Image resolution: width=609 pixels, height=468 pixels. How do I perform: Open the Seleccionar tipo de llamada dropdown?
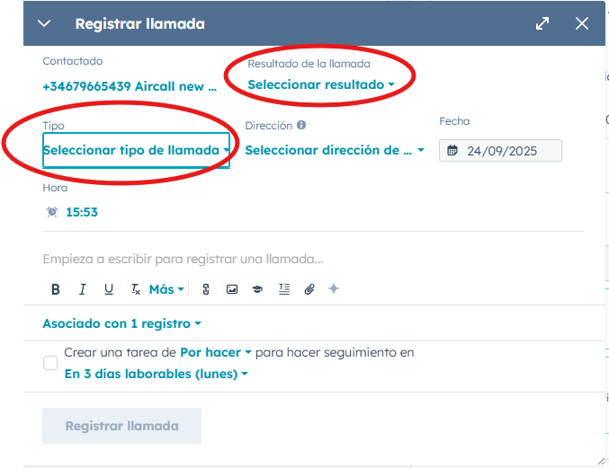coord(136,150)
